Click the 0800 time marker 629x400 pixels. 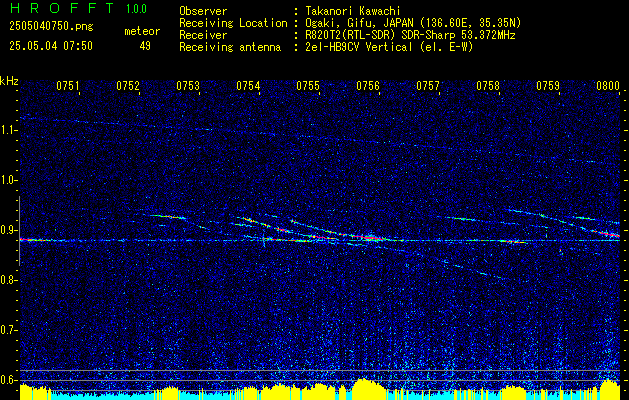click(x=608, y=86)
